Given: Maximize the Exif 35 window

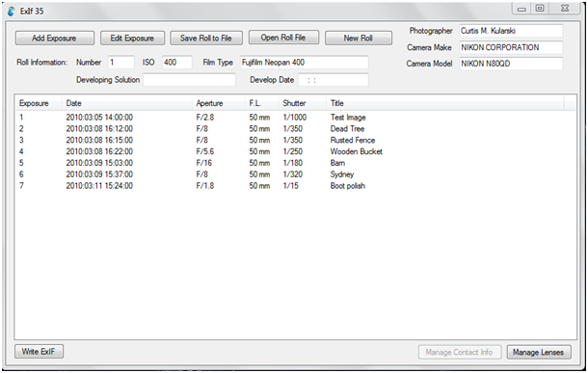Looking at the screenshot, I should click(540, 9).
